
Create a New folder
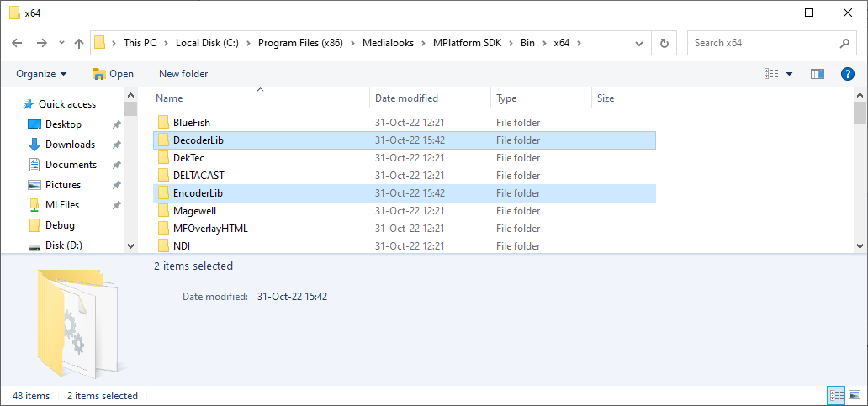(183, 74)
